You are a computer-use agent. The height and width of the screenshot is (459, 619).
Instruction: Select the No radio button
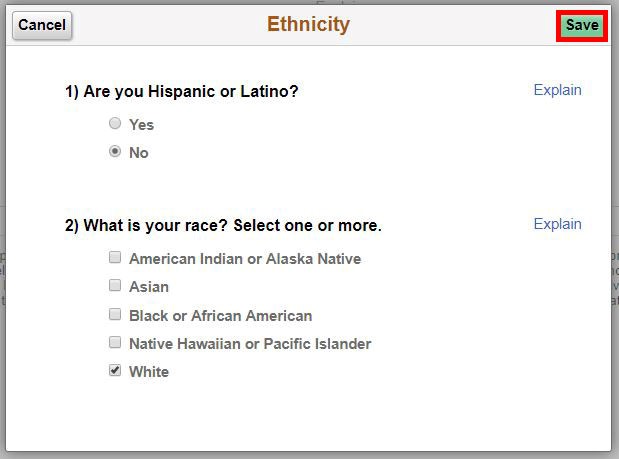click(115, 152)
